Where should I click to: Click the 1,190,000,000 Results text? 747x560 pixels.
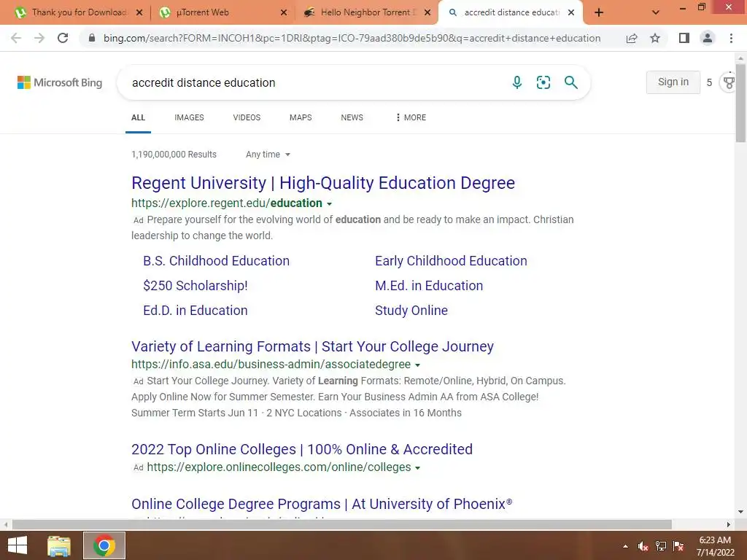(x=174, y=155)
